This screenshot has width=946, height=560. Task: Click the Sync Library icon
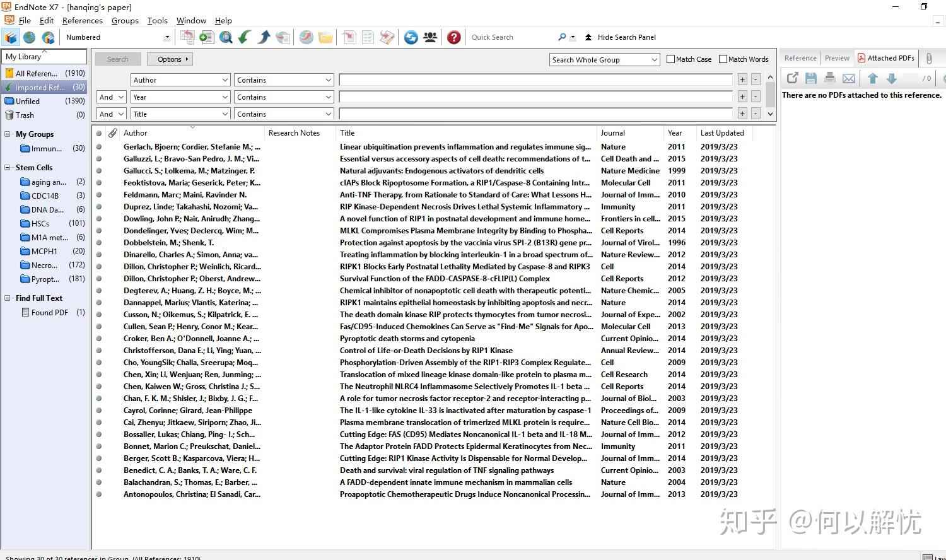click(411, 37)
